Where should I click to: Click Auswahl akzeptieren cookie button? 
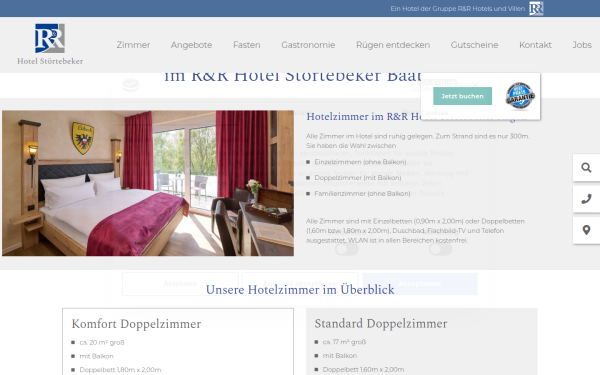[x=300, y=284]
